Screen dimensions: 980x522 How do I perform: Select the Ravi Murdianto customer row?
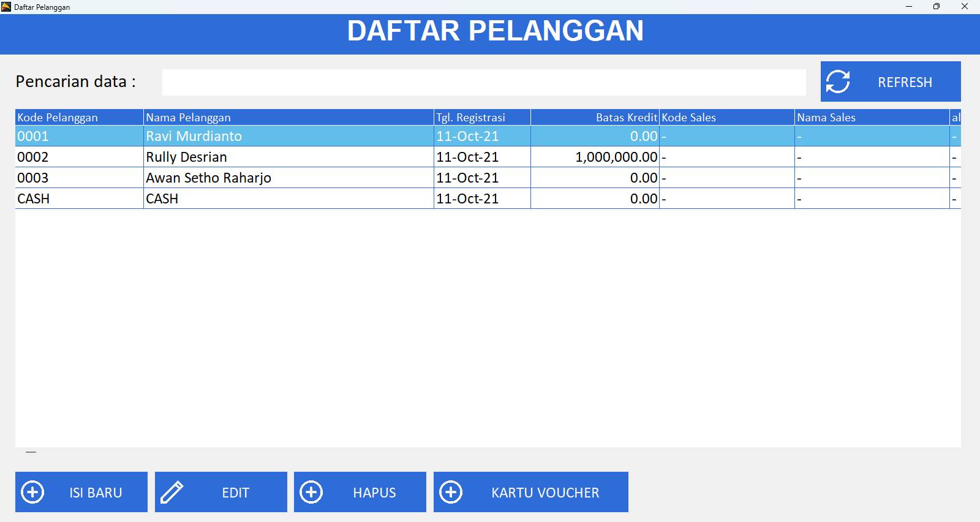tap(194, 136)
